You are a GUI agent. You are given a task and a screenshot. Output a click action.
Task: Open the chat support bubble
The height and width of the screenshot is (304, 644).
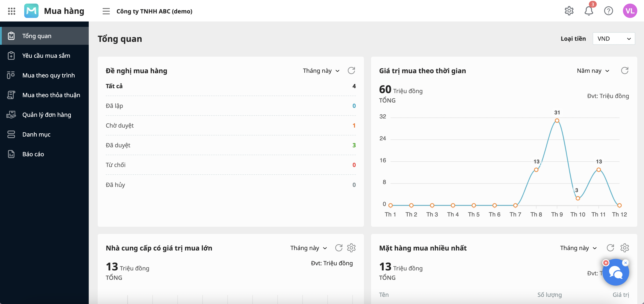click(x=616, y=272)
